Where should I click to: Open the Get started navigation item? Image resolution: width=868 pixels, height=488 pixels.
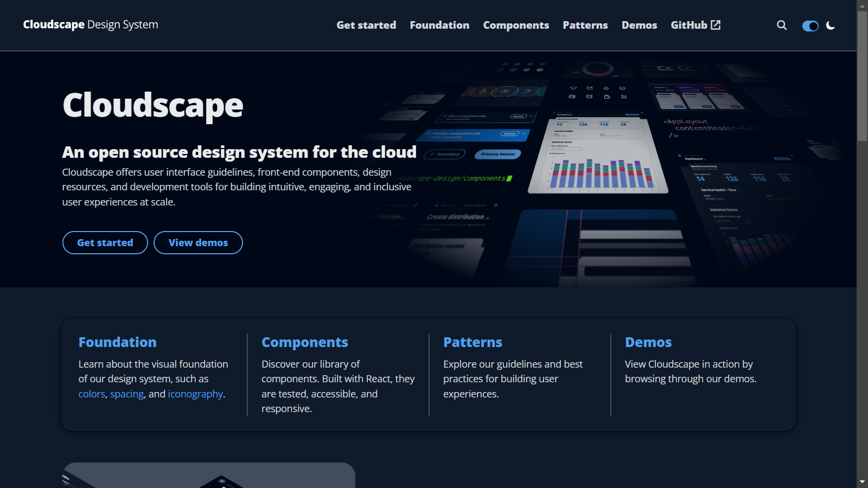pyautogui.click(x=366, y=25)
